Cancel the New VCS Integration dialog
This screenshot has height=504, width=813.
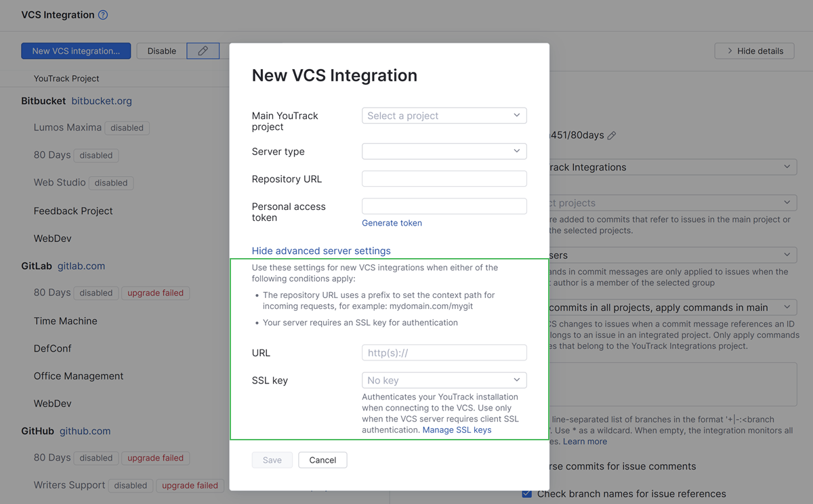click(x=322, y=459)
